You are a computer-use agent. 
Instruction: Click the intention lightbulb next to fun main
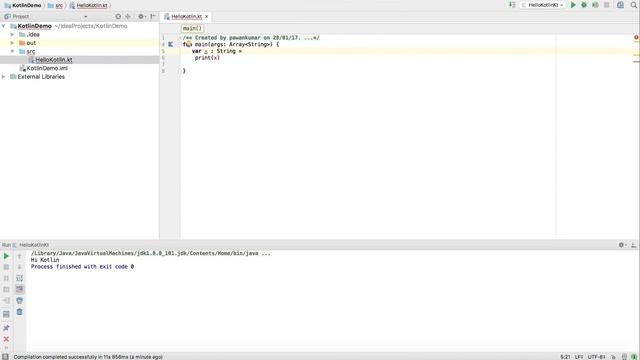pyautogui.click(x=189, y=44)
